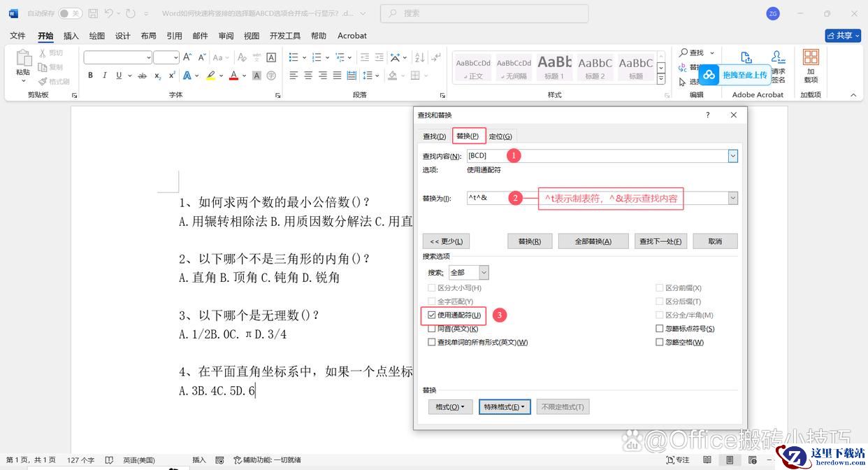Expand the 查找内容 history dropdown
Screen dimensions: 868x470
point(732,156)
